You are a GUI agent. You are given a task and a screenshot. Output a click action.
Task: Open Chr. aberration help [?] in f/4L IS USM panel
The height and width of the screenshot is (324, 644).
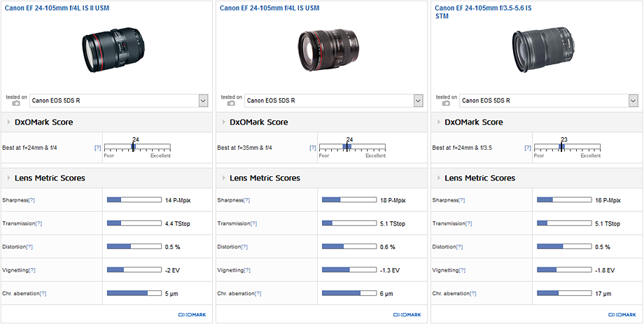pyautogui.click(x=258, y=294)
